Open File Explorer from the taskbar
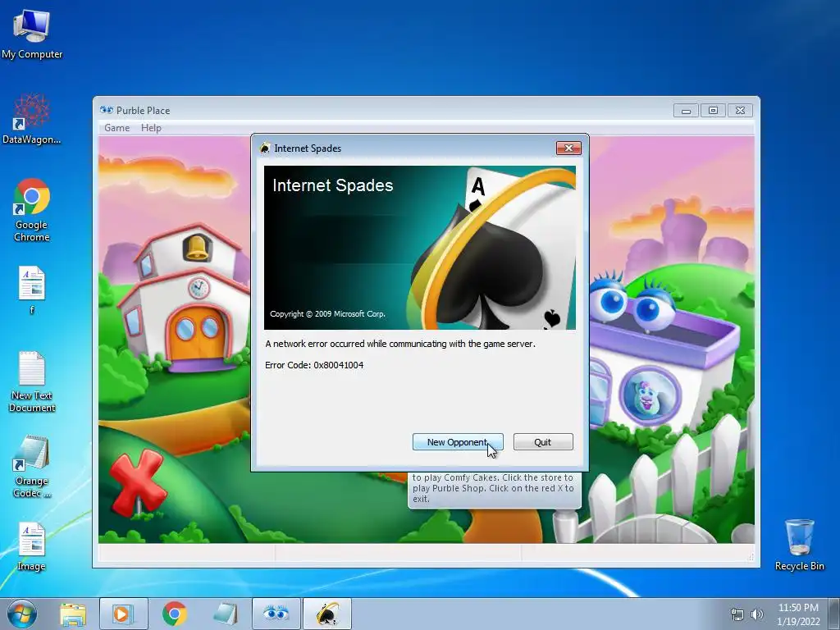840x630 pixels. click(x=73, y=614)
